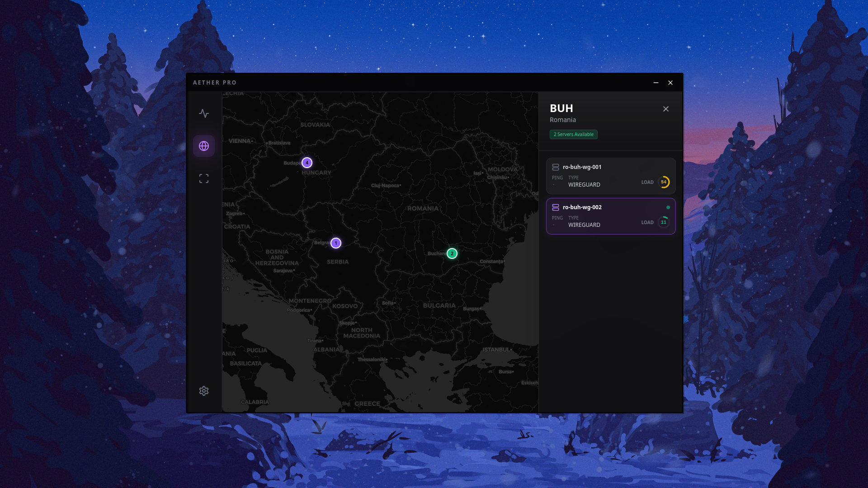Image resolution: width=868 pixels, height=488 pixels.
Task: Open settings gear in sidebar
Action: point(204,391)
